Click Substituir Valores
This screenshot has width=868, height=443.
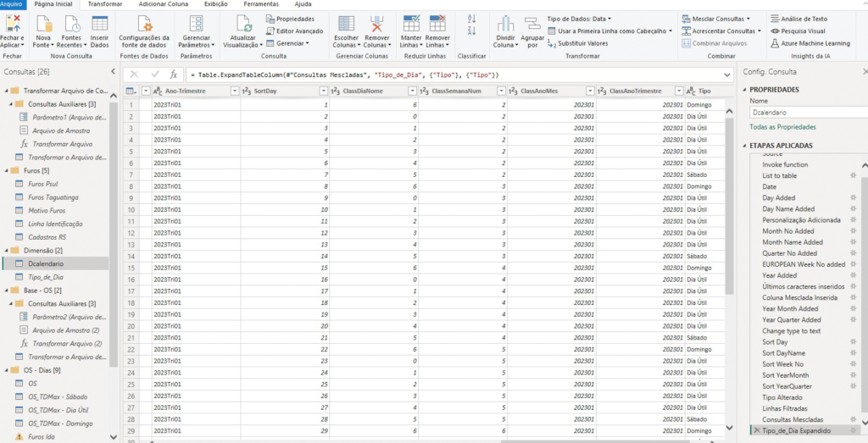pyautogui.click(x=577, y=43)
